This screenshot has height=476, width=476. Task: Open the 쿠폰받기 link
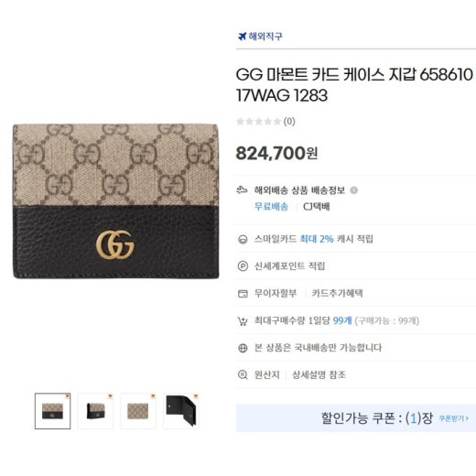click(x=453, y=418)
